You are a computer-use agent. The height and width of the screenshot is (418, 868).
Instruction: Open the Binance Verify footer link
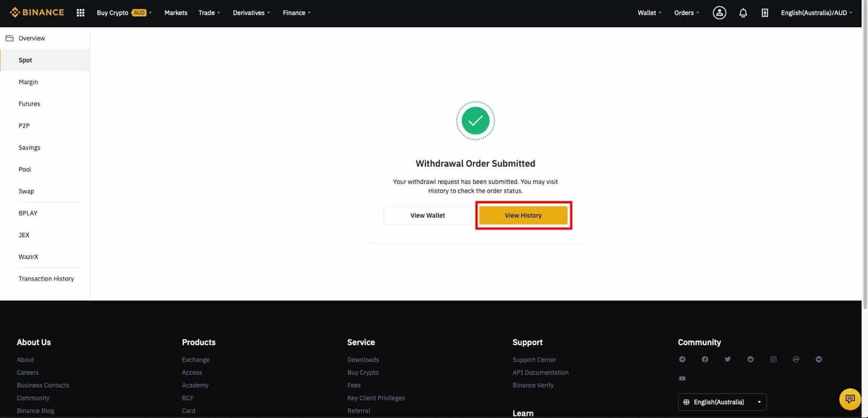pyautogui.click(x=533, y=385)
